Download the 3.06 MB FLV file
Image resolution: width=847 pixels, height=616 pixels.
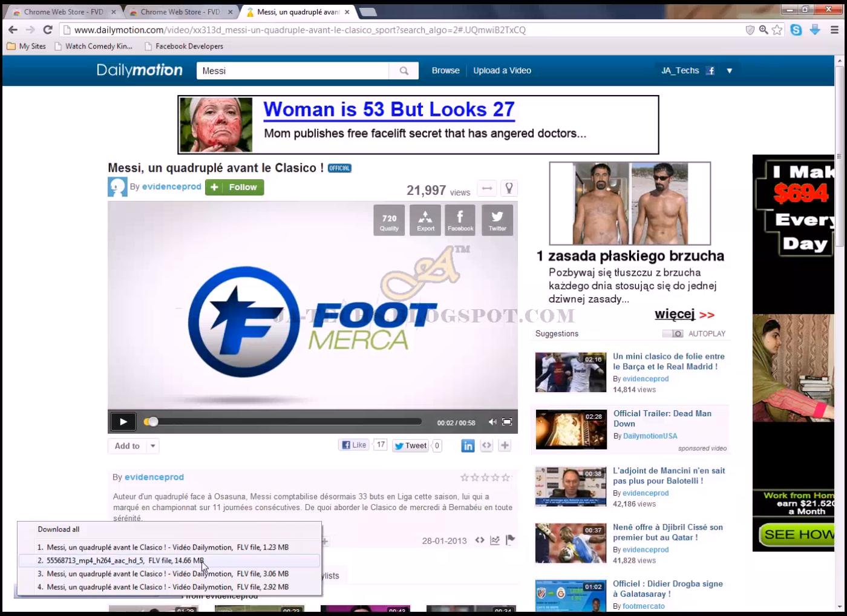169,574
